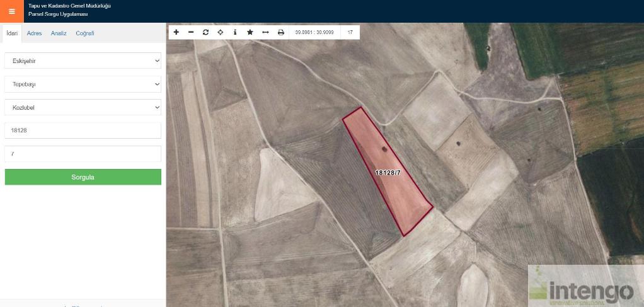Focus the parcel number field containing 7
This screenshot has height=307, width=644.
tap(83, 154)
